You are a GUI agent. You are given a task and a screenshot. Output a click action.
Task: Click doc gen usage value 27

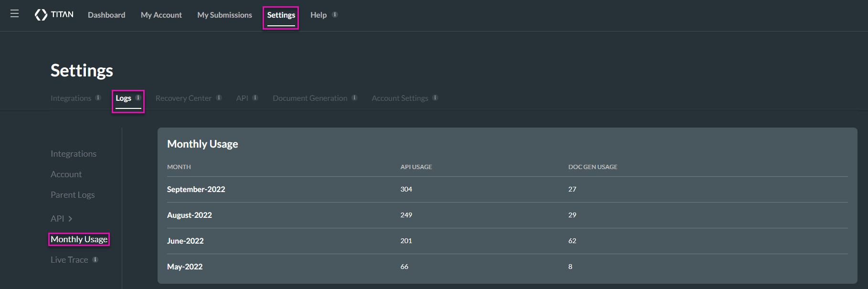572,189
